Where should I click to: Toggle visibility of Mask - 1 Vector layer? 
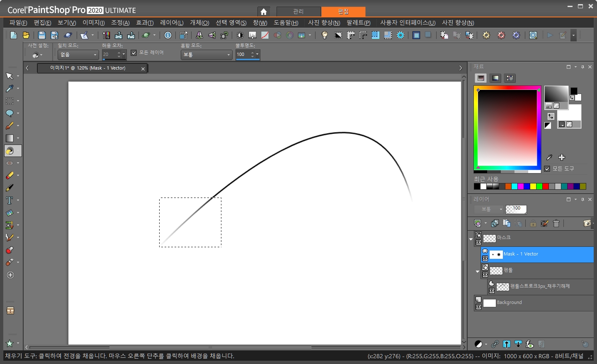click(x=485, y=258)
